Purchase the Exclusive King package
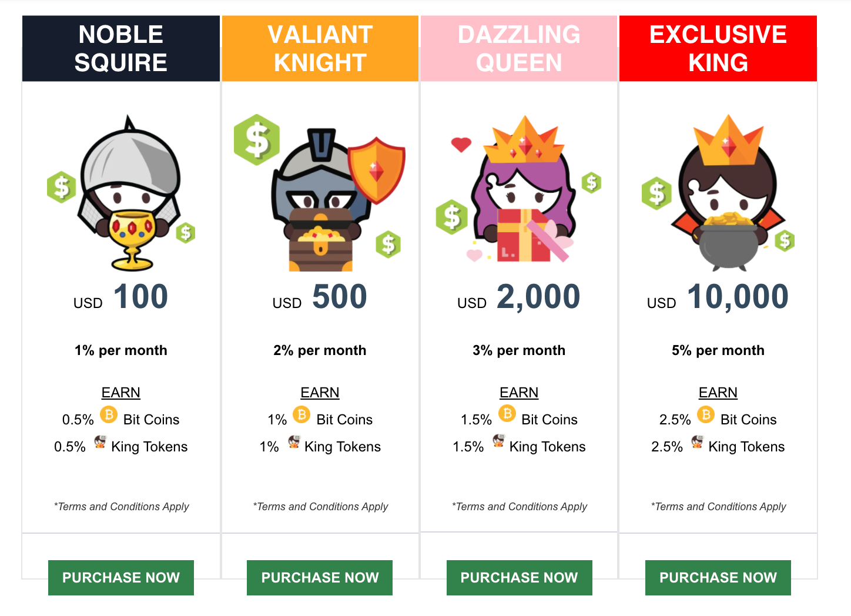Viewport: 851px width, 616px height. pos(718,577)
